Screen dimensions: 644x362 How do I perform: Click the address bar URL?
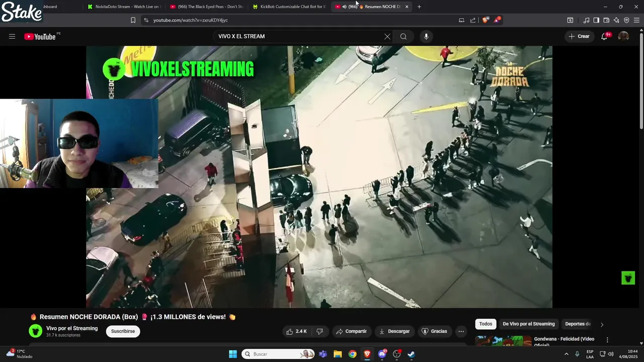point(191,20)
